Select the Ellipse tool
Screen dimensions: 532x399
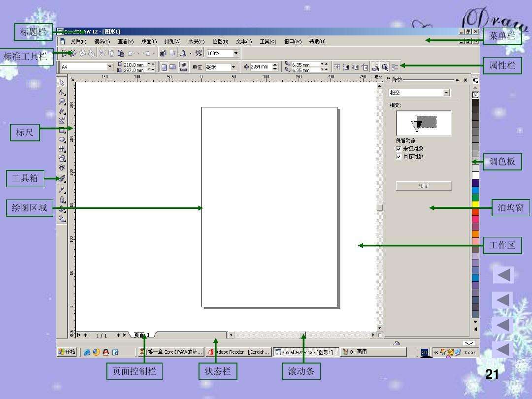coord(62,139)
